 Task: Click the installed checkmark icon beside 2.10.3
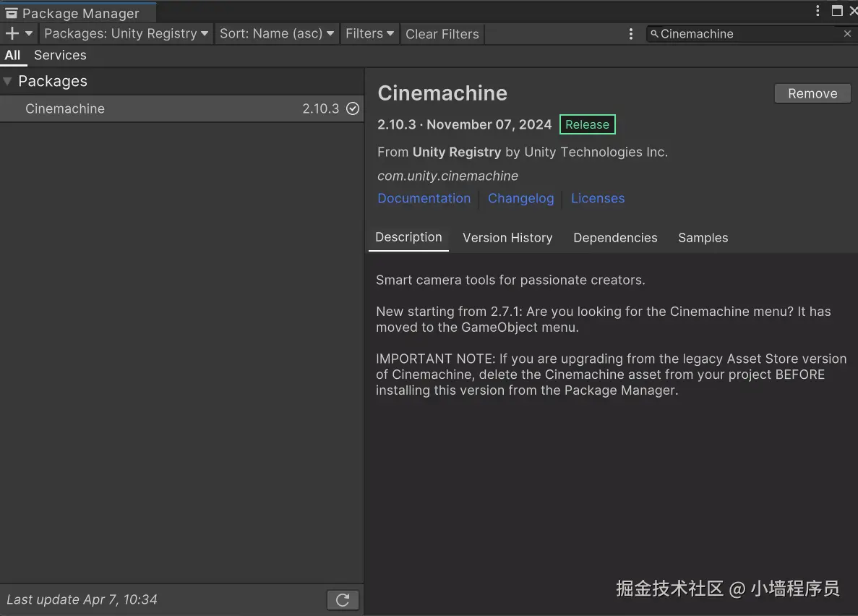pos(353,108)
